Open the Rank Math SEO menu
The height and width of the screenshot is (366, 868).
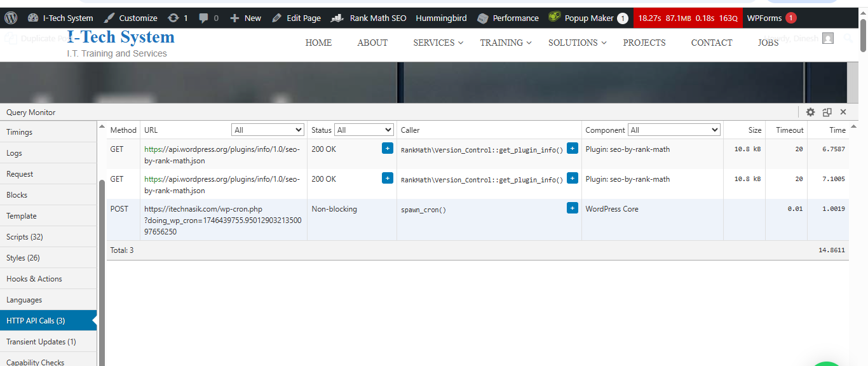pyautogui.click(x=369, y=18)
